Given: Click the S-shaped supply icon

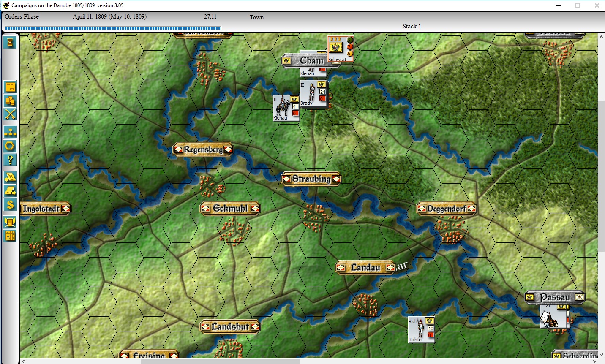Looking at the screenshot, I should [10, 205].
